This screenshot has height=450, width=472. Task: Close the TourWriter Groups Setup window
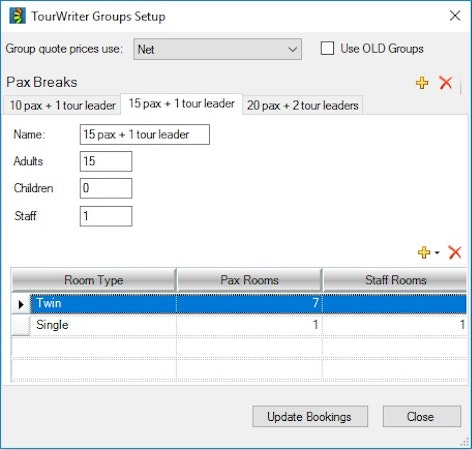pos(455,16)
